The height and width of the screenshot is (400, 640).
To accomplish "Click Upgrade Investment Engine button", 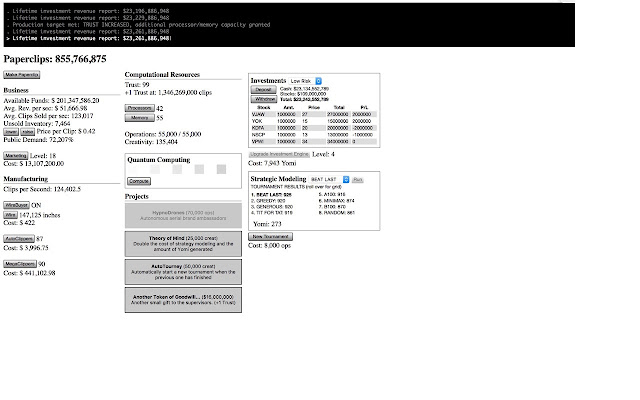I will 279,154.
